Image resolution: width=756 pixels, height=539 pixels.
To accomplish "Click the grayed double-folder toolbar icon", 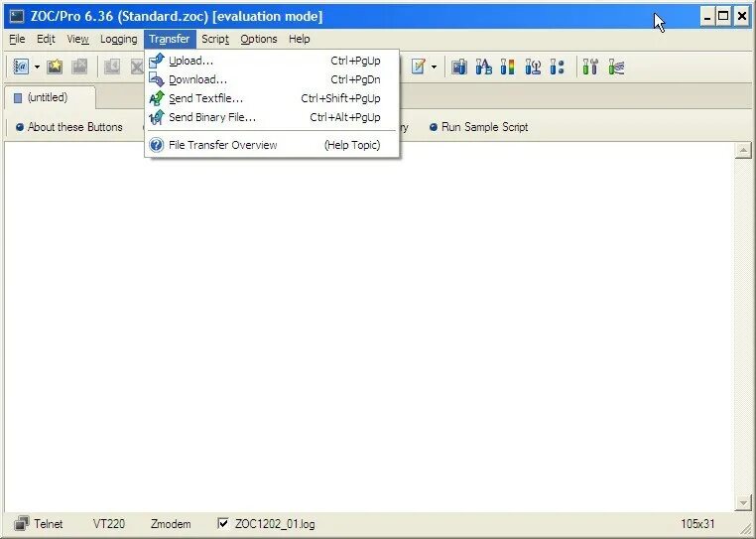I will tap(79, 67).
